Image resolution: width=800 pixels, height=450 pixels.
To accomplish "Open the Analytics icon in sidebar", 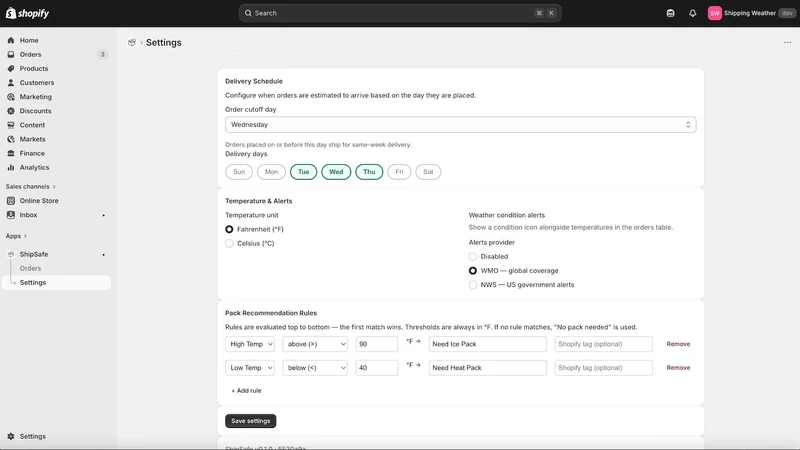I will click(11, 167).
